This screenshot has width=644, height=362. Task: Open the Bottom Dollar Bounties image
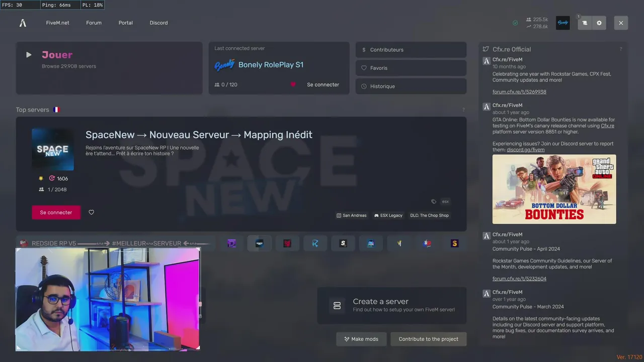click(554, 189)
